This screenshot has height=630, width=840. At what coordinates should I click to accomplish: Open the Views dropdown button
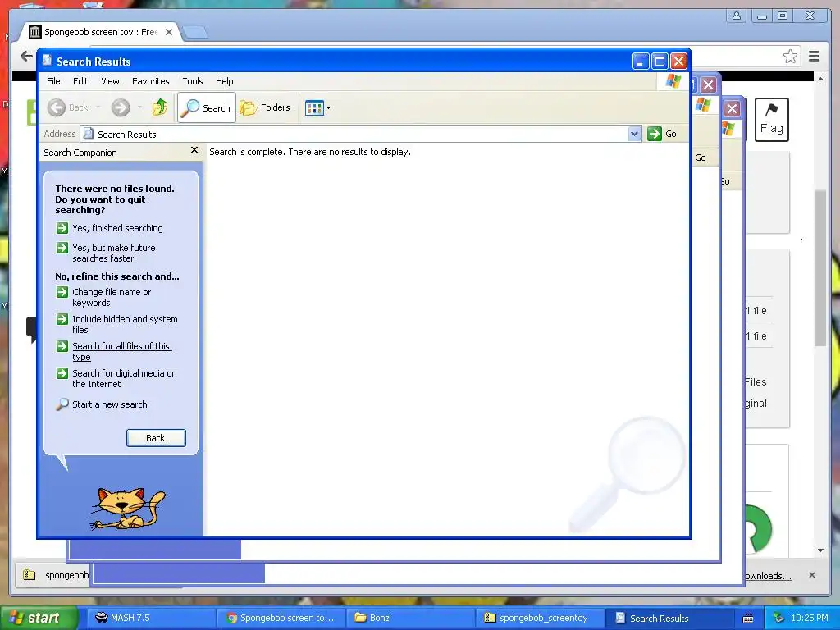point(317,107)
